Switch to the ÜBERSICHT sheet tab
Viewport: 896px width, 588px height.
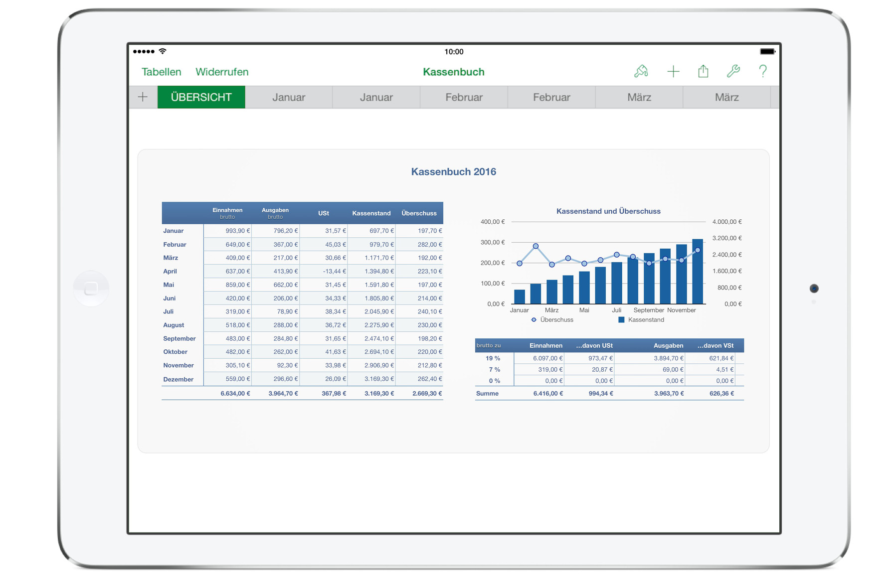coord(201,97)
